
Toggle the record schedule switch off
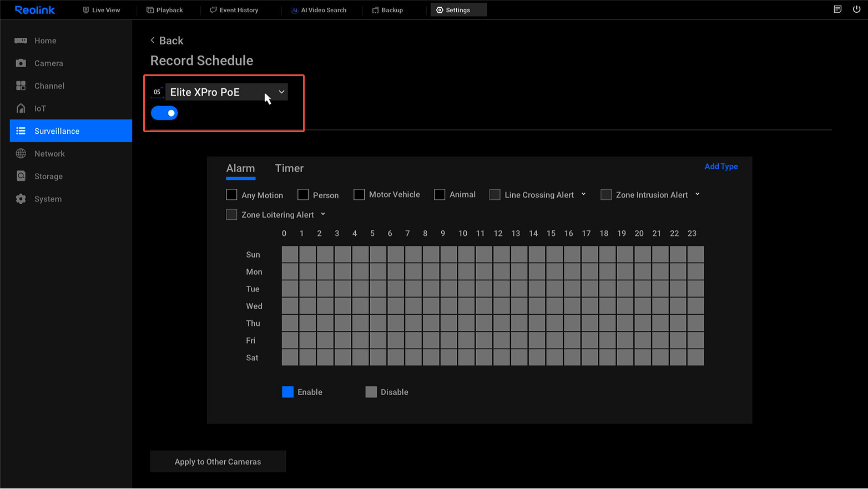(164, 113)
